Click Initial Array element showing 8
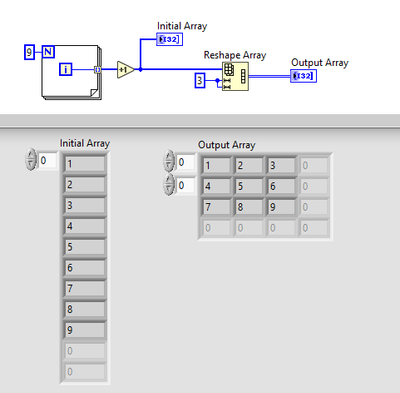This screenshot has height=393, width=400. 85,309
